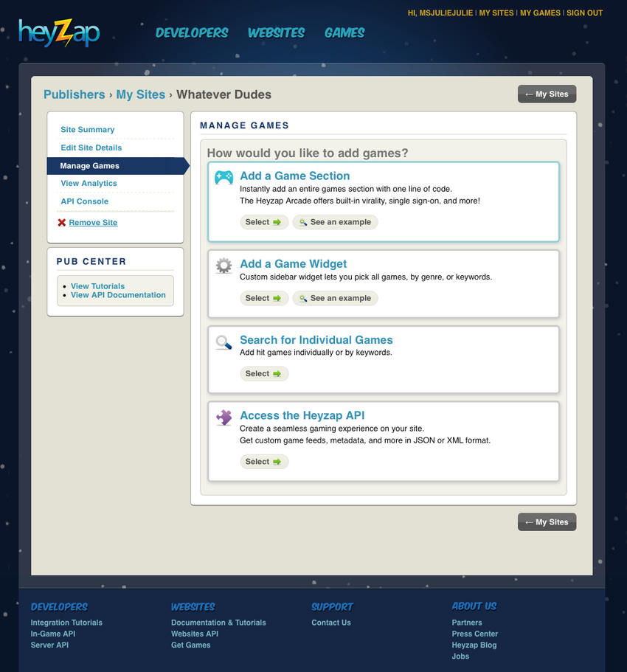Image resolution: width=627 pixels, height=672 pixels.
Task: Open View Analytics in the sidebar
Action: click(89, 183)
